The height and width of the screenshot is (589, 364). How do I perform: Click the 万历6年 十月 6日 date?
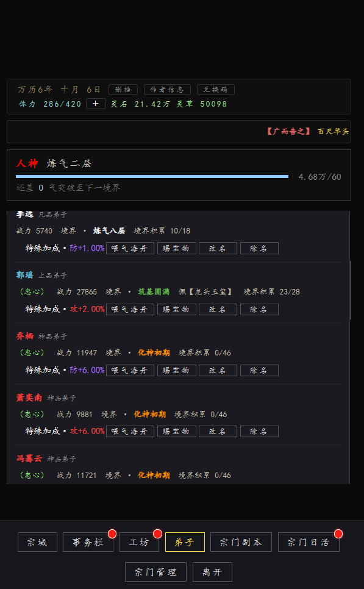click(x=59, y=90)
